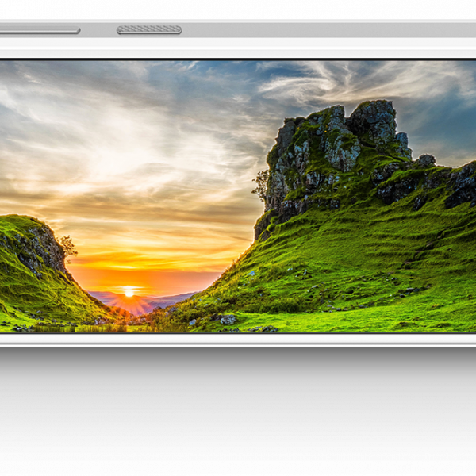Tap the speaker grille on the device
The width and height of the screenshot is (476, 476).
149,29
